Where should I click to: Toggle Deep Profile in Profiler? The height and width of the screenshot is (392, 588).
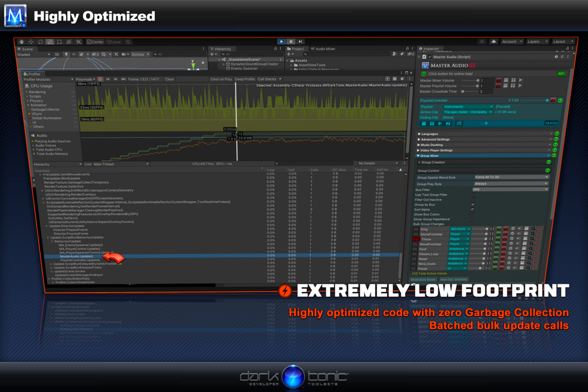(245, 79)
